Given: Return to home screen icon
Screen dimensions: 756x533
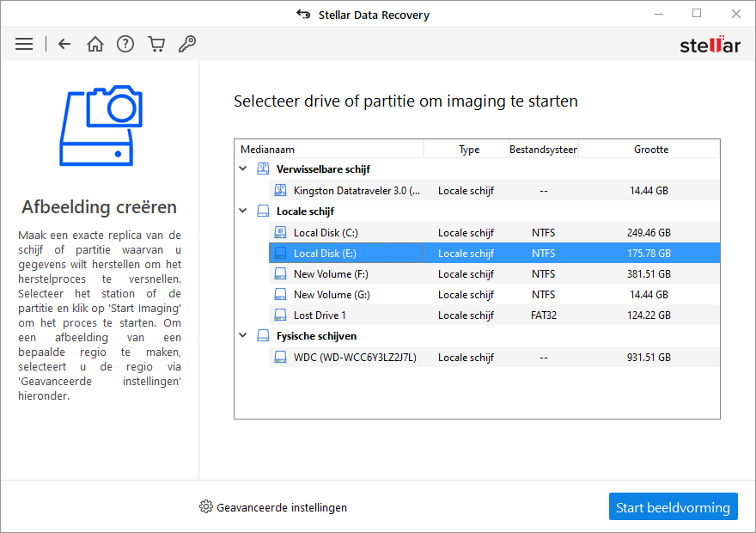Looking at the screenshot, I should (x=95, y=44).
